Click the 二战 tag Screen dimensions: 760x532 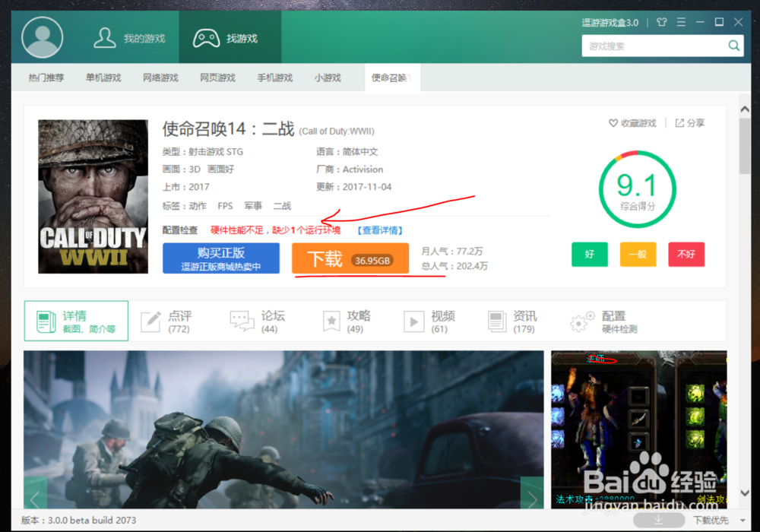[282, 206]
